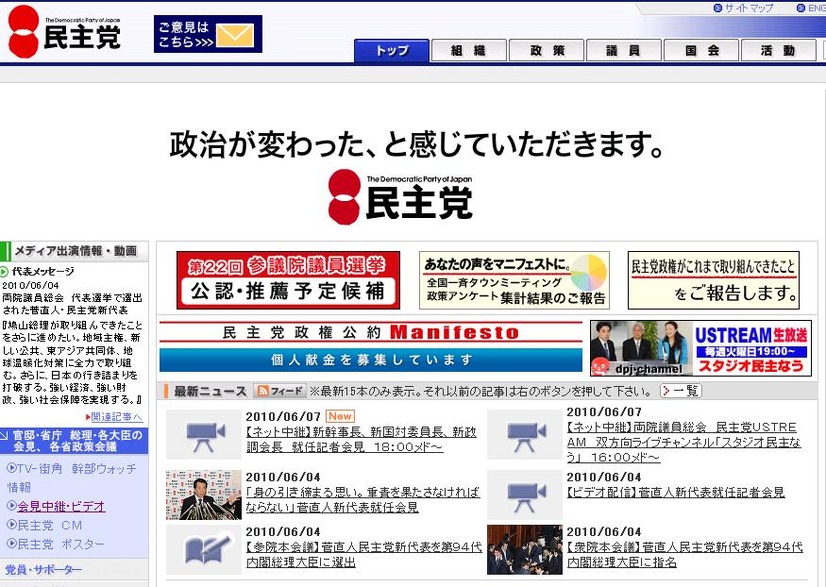Click 個人献金を募集しています blue banner

(371, 360)
